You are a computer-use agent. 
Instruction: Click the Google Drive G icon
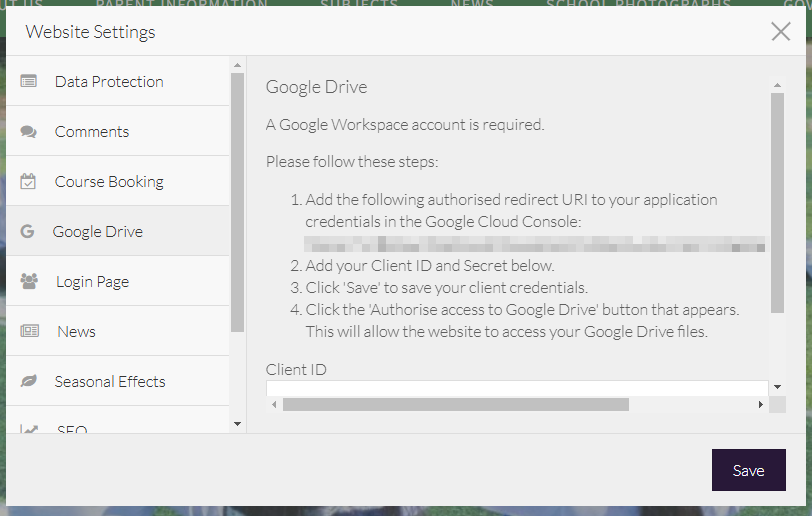[27, 231]
